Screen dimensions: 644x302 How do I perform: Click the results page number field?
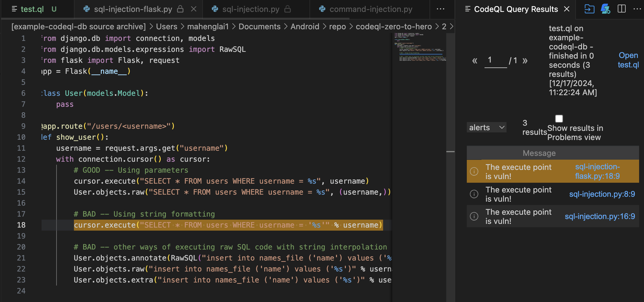(x=495, y=60)
